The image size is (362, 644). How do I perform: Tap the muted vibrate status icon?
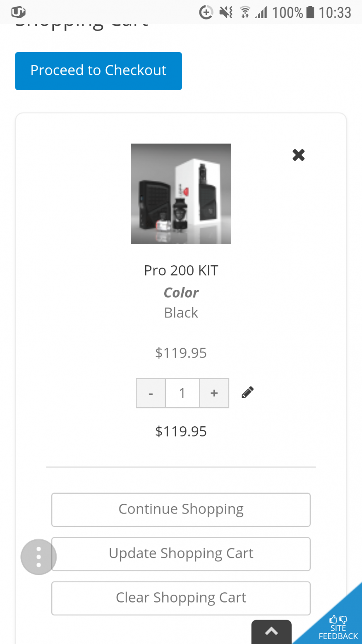226,12
